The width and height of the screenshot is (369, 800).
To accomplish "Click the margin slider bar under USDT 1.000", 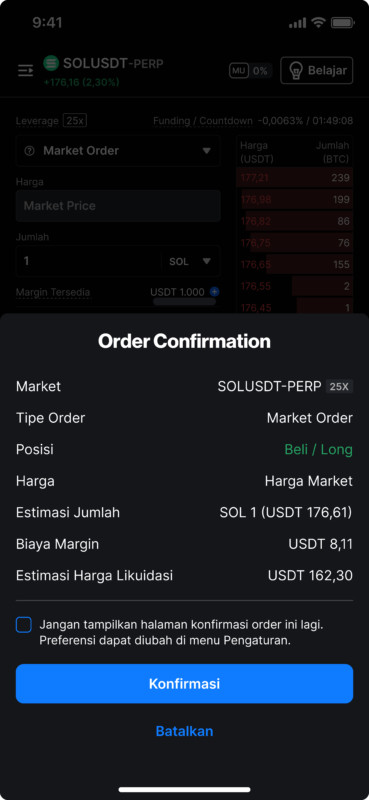I will coord(184,302).
